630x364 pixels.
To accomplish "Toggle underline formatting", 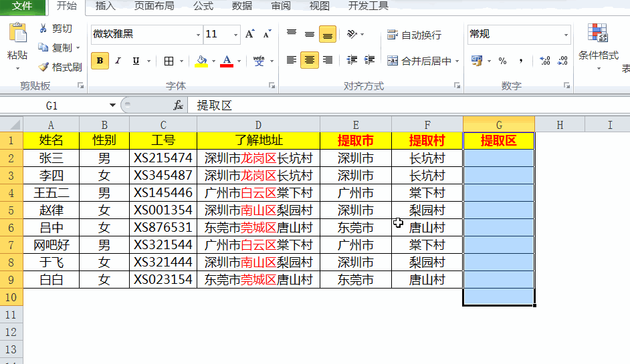I will click(136, 61).
